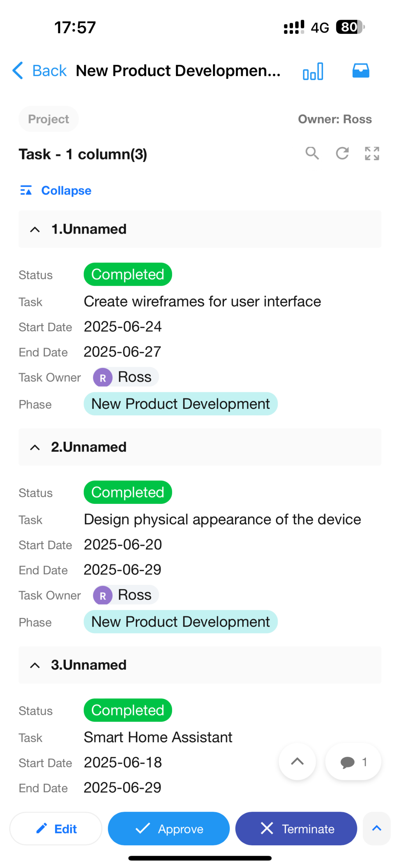400x868 pixels.
Task: Collapse the 2.Unnamed task section
Action: pos(35,447)
